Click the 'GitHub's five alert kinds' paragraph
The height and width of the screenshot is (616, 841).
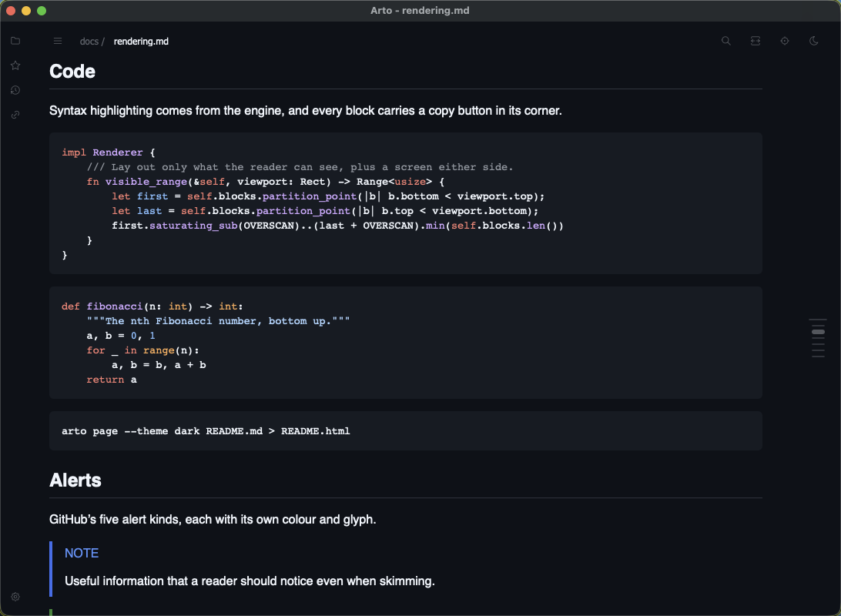pos(213,520)
